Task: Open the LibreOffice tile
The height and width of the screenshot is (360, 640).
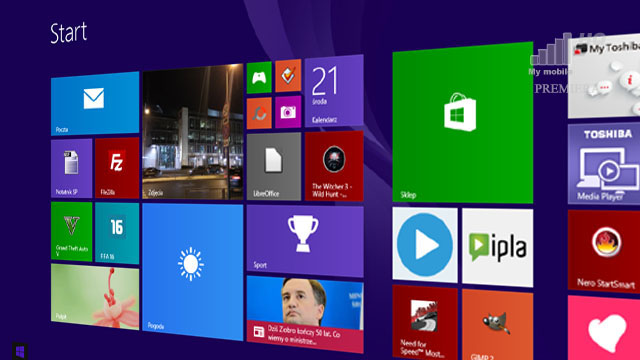Action: (x=274, y=167)
